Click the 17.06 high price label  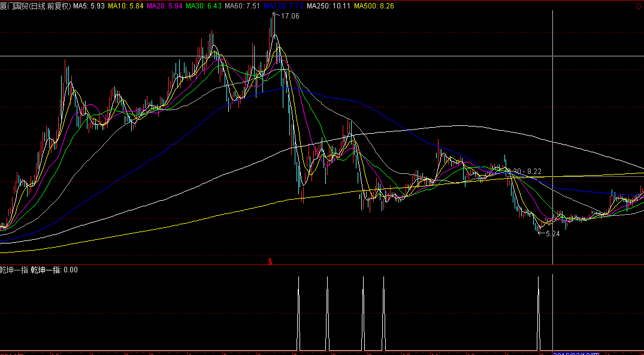coord(289,16)
